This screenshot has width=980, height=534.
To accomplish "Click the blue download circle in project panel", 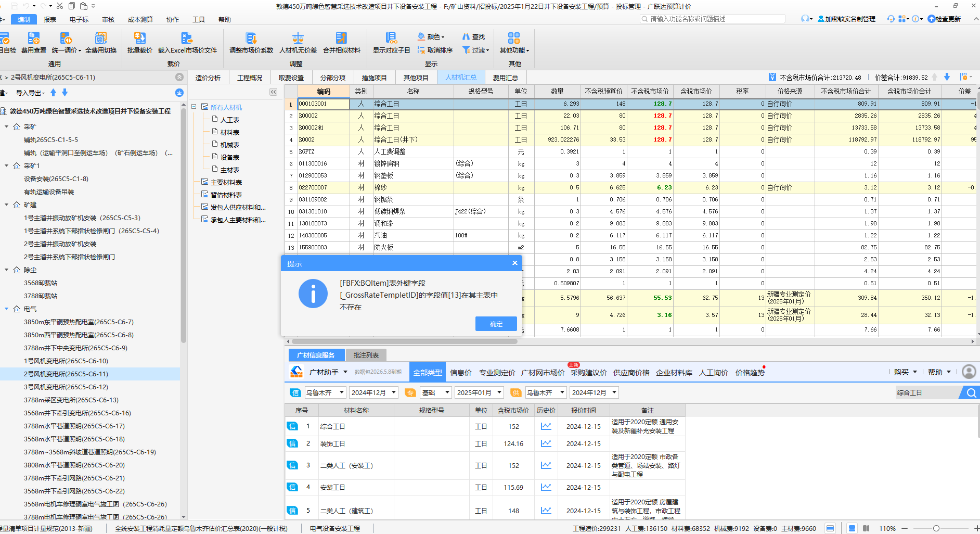I will [179, 93].
